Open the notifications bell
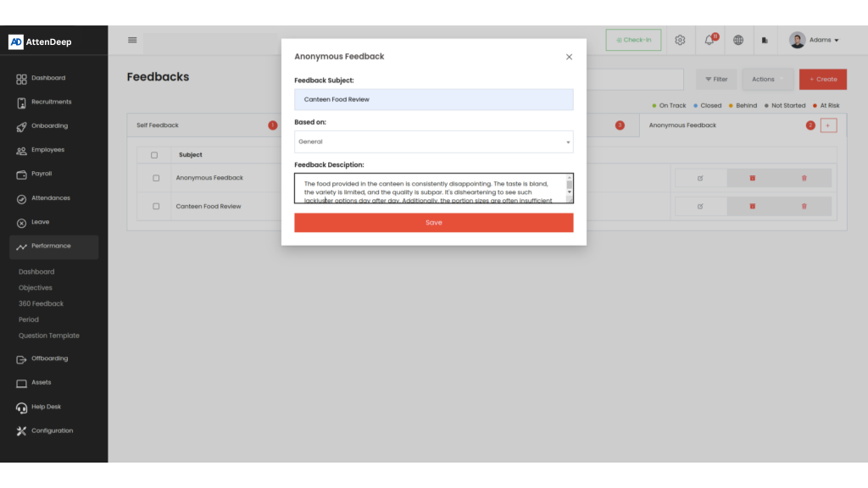Image resolution: width=868 pixels, height=488 pixels. [709, 40]
